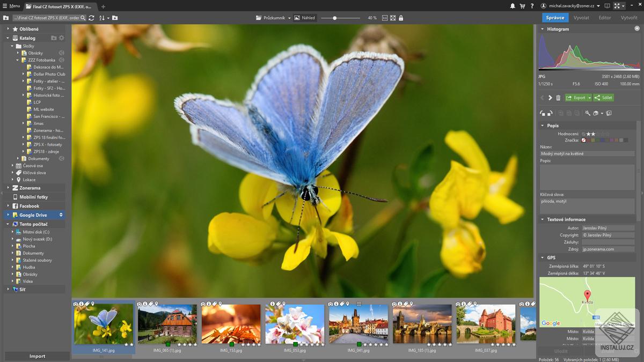Toggle the Náhled preview mode
This screenshot has height=362, width=644.
pyautogui.click(x=305, y=18)
